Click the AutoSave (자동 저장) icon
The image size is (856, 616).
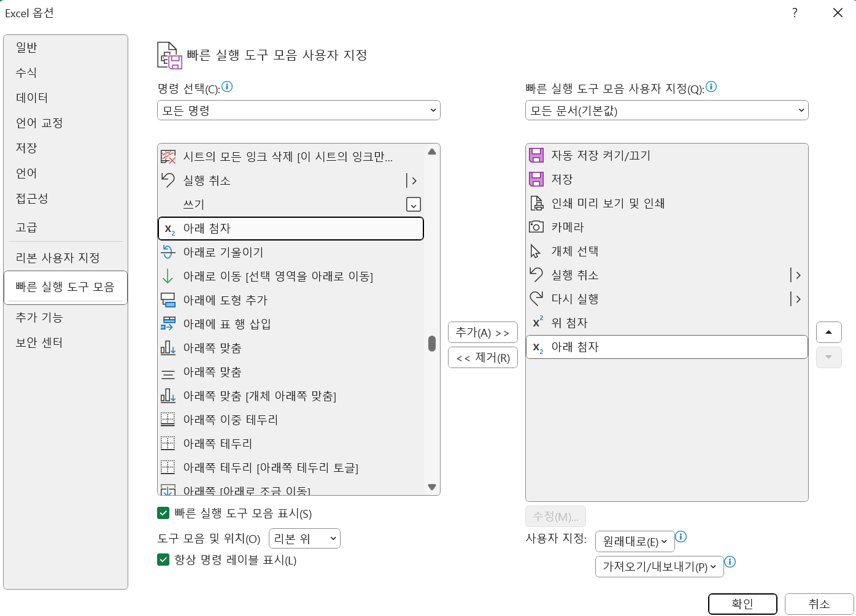pyautogui.click(x=536, y=155)
